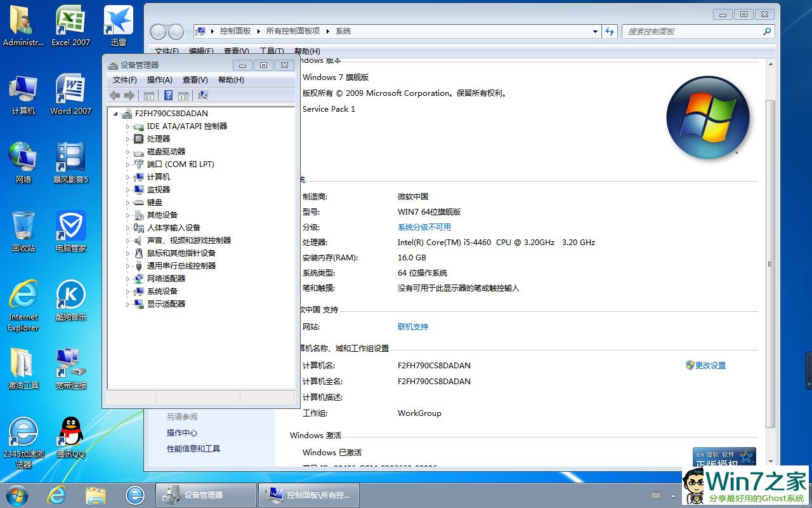Viewport: 812px width, 508px height.
Task: Click the blue Help icon in Device Manager toolbar
Action: pyautogui.click(x=168, y=95)
